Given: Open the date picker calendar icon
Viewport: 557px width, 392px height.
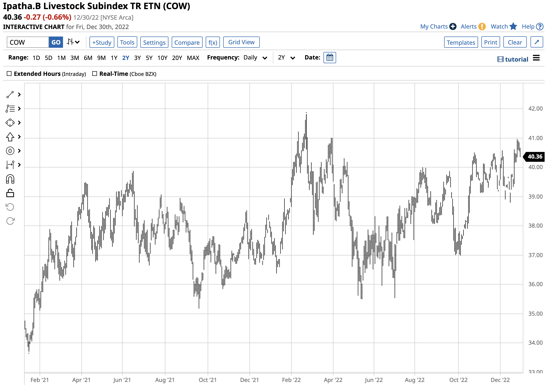Looking at the screenshot, I should 330,58.
